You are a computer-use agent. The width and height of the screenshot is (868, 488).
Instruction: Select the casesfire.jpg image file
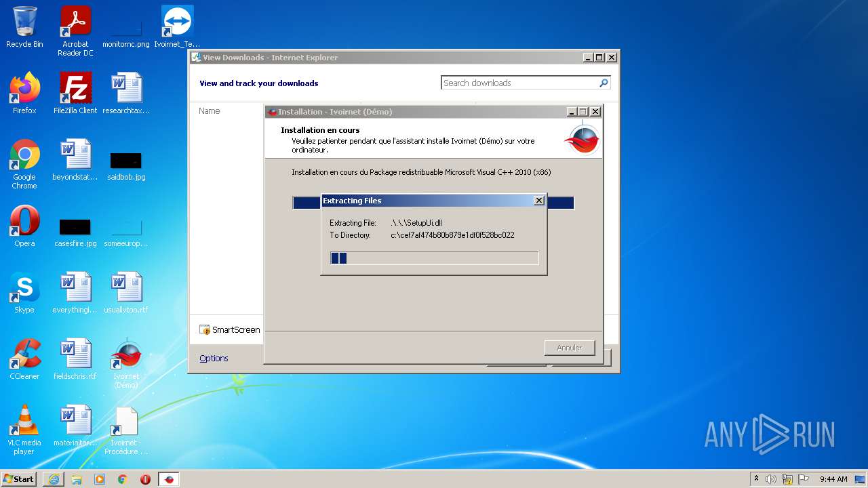[x=75, y=232]
